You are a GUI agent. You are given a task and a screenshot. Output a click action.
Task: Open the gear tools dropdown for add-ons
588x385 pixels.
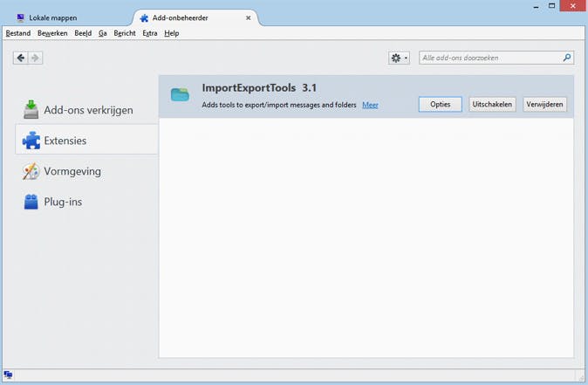click(x=399, y=58)
